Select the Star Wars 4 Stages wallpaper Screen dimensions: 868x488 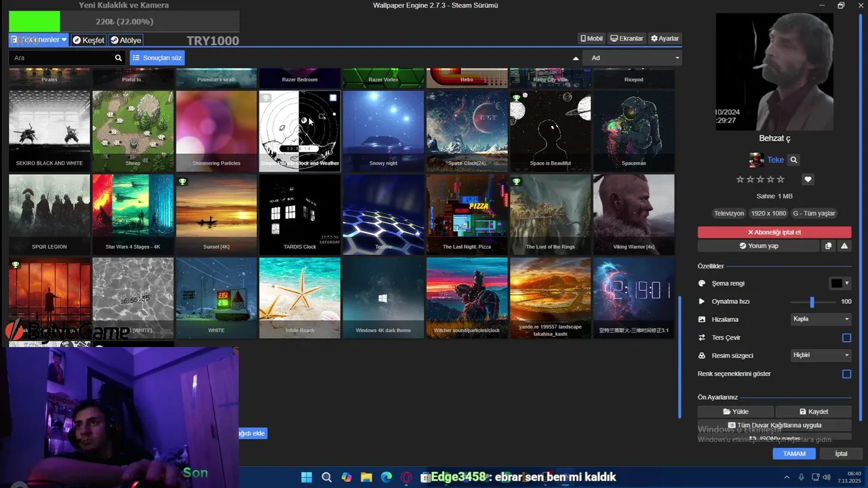point(133,214)
